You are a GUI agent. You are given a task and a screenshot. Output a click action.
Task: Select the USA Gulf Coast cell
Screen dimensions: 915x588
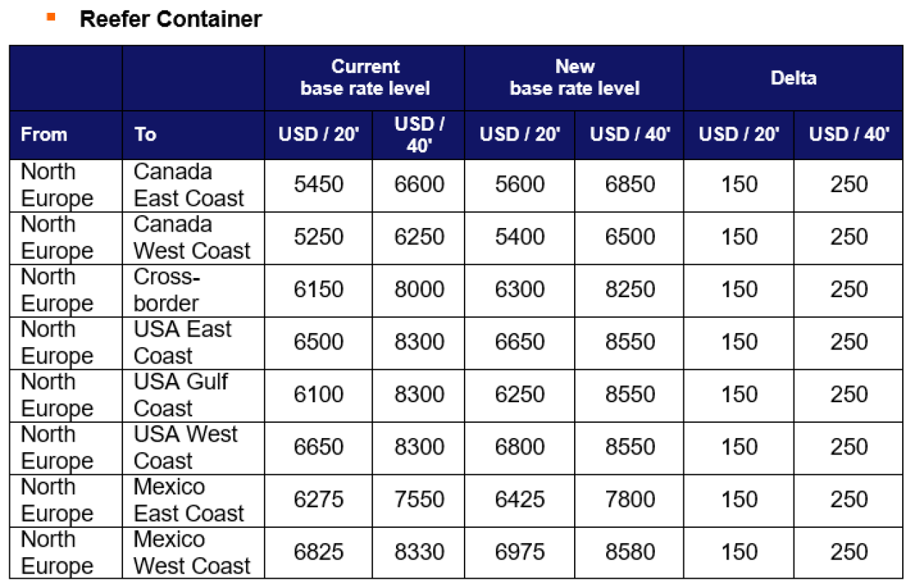coord(194,395)
